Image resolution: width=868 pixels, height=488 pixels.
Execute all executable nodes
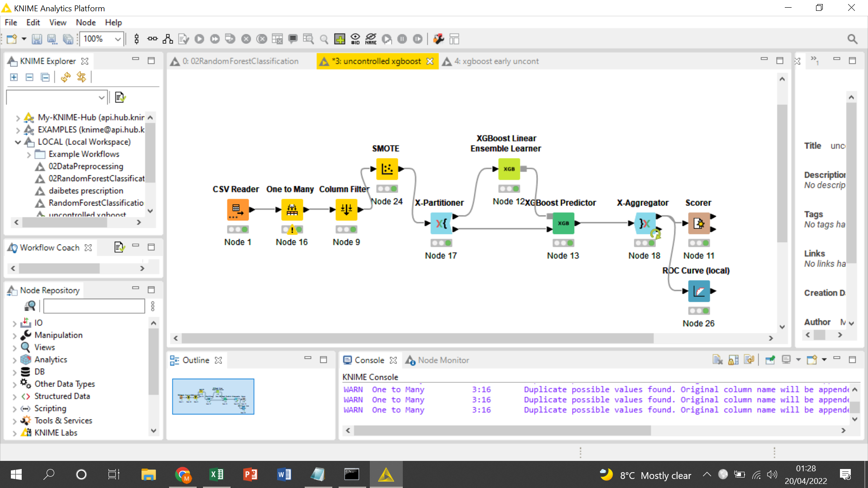click(215, 39)
